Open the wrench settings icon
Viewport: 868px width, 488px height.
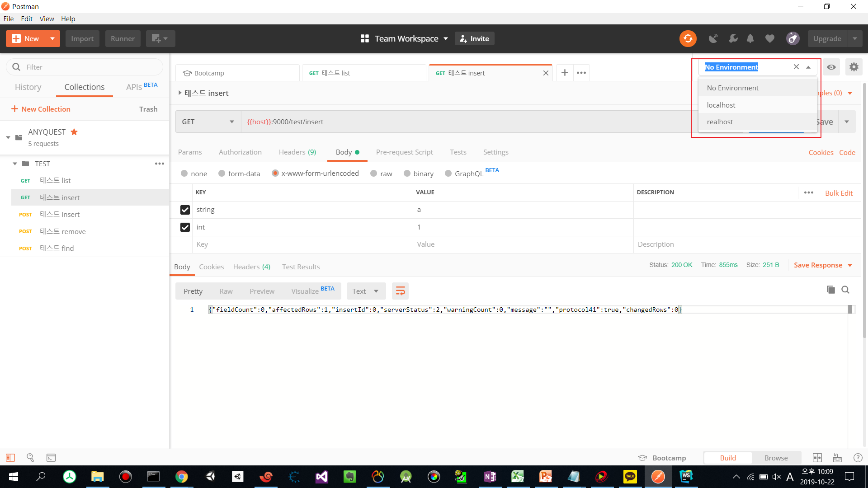pos(733,38)
